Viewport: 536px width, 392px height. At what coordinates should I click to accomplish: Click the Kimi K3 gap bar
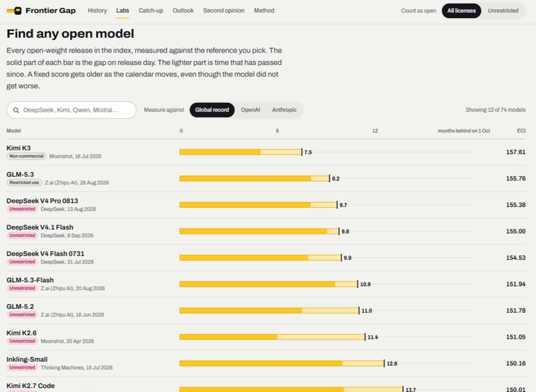click(241, 152)
